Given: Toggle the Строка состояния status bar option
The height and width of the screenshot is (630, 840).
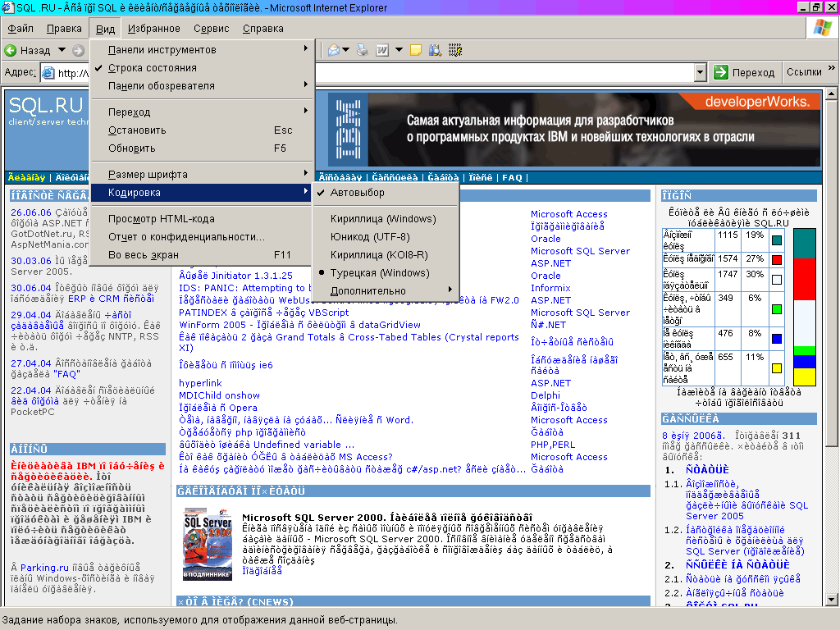Looking at the screenshot, I should (152, 68).
